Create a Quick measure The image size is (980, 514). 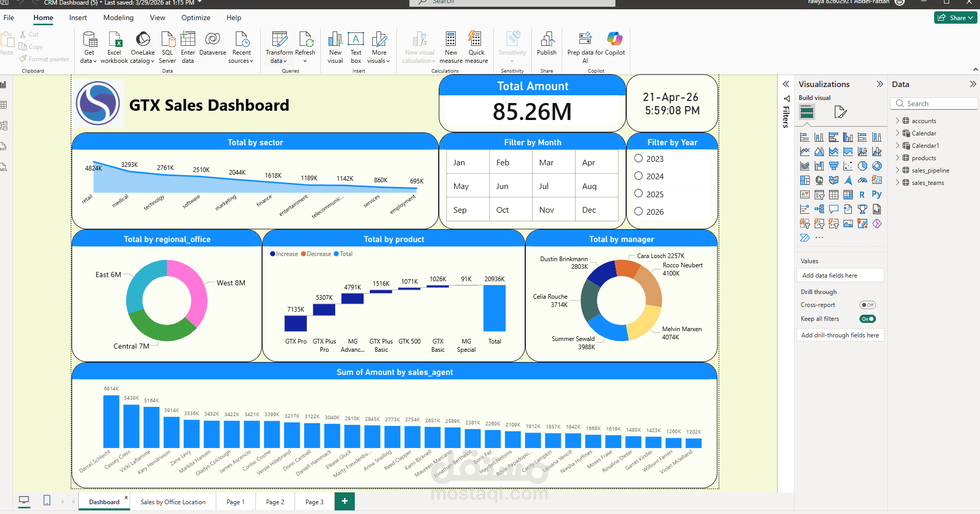pyautogui.click(x=476, y=47)
